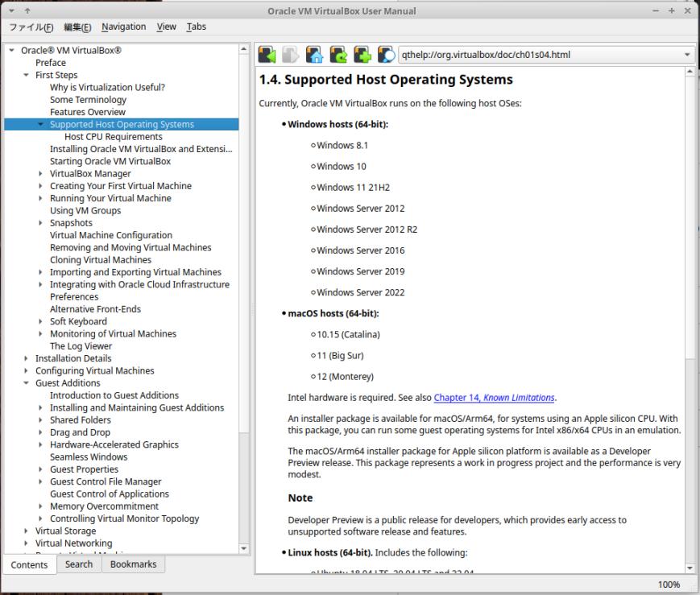Collapse the First Steps tree node
The image size is (700, 595).
[x=27, y=75]
